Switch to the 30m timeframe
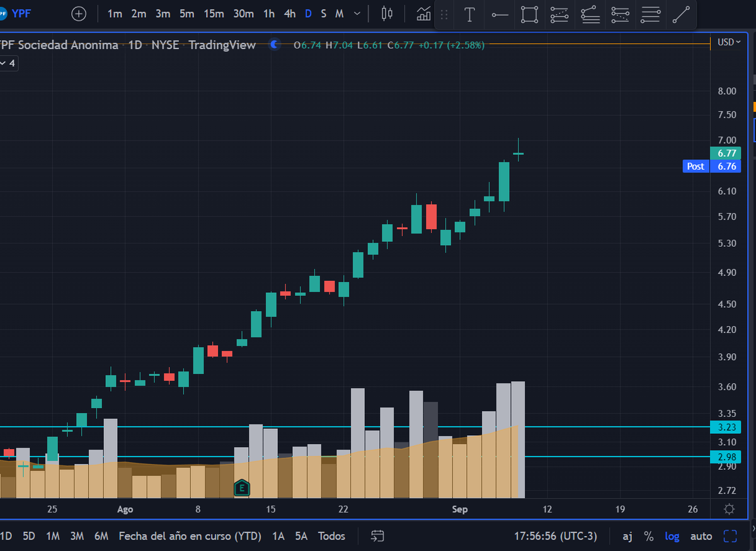Screen dimensions: 756x551 click(243, 13)
